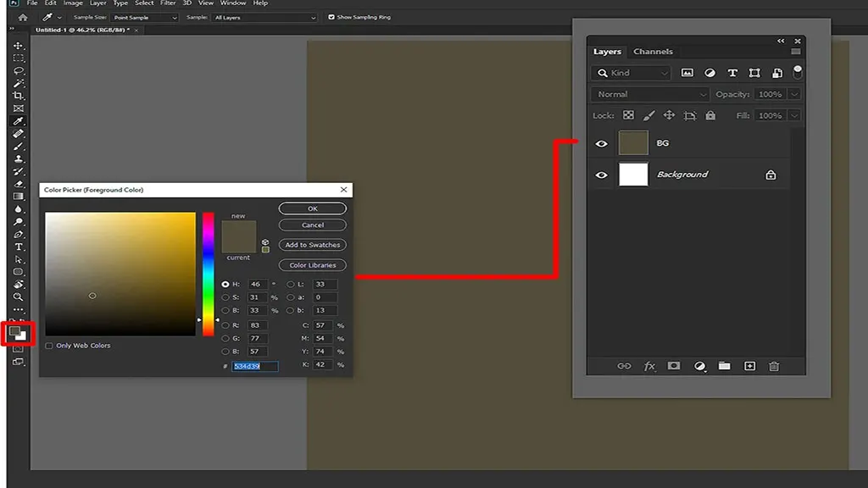The image size is (868, 488).
Task: Select the Move tool
Action: pyautogui.click(x=19, y=46)
